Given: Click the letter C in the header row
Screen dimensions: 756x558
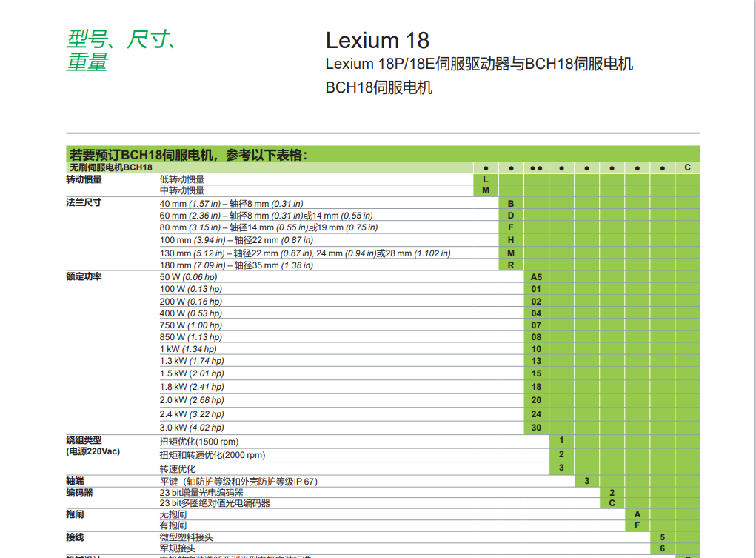Looking at the screenshot, I should (x=687, y=167).
